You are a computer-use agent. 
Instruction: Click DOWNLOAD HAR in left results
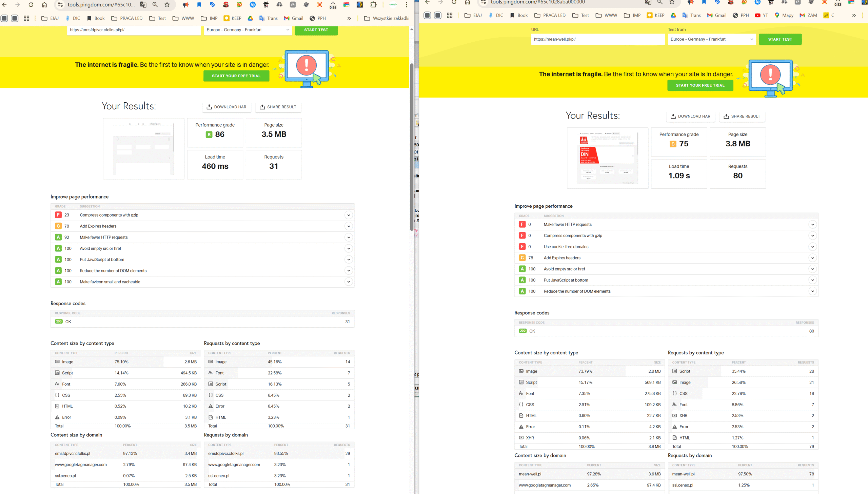tap(226, 107)
